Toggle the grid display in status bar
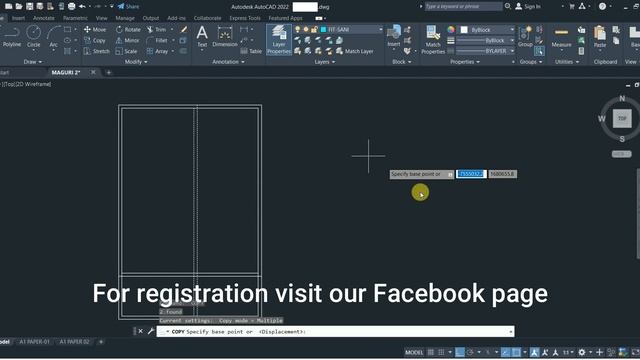Screen dimensions: 640x360 [x=431, y=352]
